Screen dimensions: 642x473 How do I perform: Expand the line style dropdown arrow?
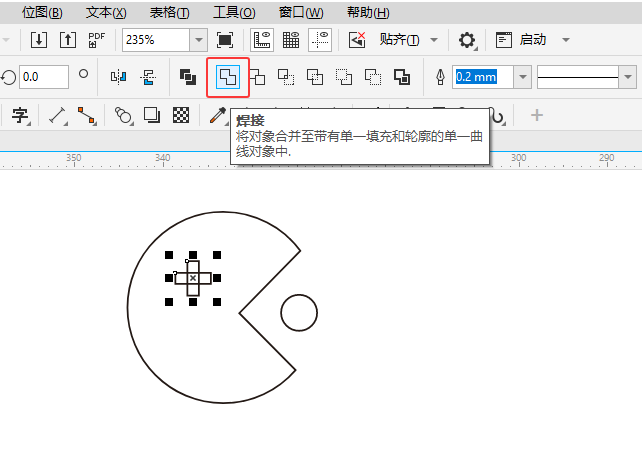pyautogui.click(x=628, y=77)
